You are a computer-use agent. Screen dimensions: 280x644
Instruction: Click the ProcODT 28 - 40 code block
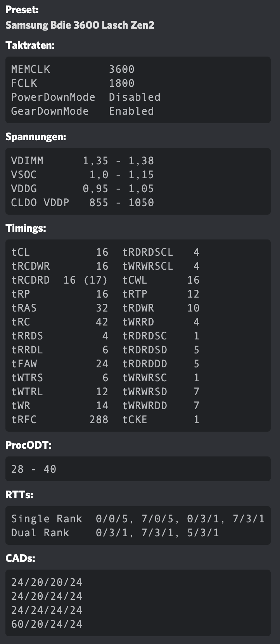pyautogui.click(x=138, y=469)
